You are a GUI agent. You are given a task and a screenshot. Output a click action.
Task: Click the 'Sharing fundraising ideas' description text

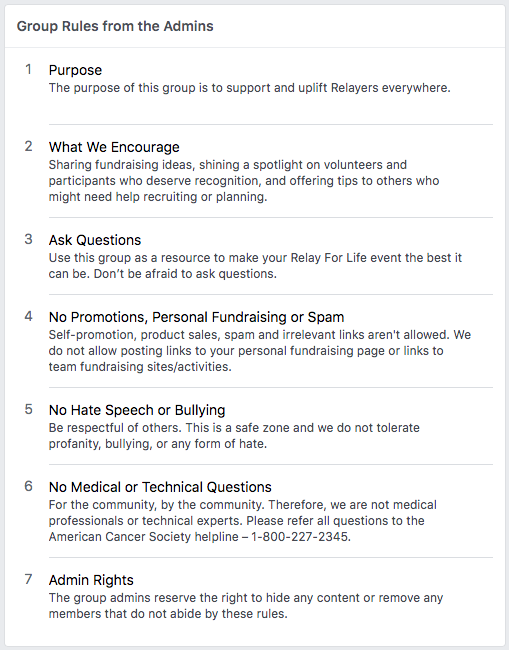point(244,181)
